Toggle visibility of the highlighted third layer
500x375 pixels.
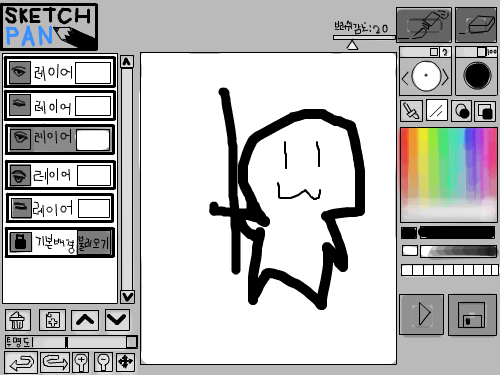21,139
